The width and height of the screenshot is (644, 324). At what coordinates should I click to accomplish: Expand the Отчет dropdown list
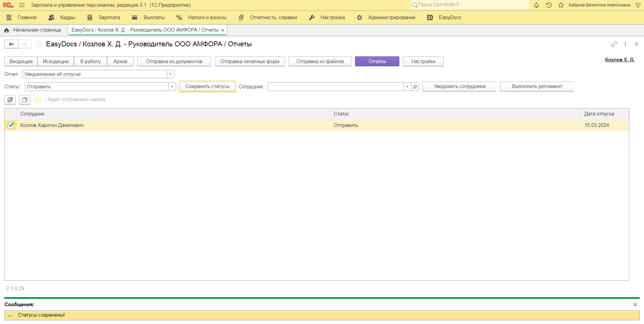pyautogui.click(x=170, y=74)
